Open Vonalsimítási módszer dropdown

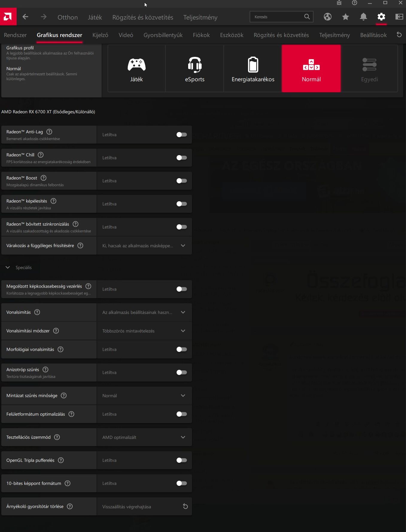coord(144,331)
